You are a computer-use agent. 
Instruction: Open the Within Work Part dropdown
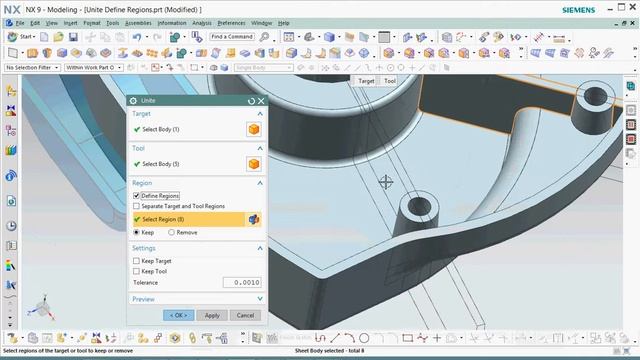(93, 67)
